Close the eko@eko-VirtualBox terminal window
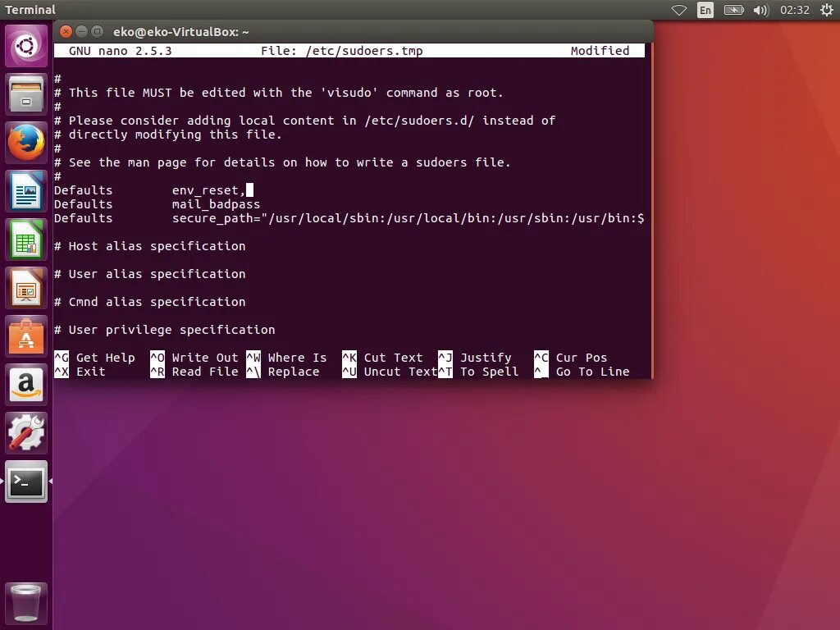Image resolution: width=840 pixels, height=630 pixels. click(x=66, y=32)
